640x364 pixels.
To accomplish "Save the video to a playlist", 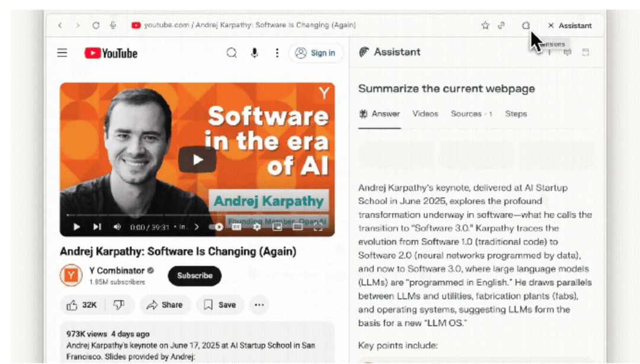I will pos(220,305).
